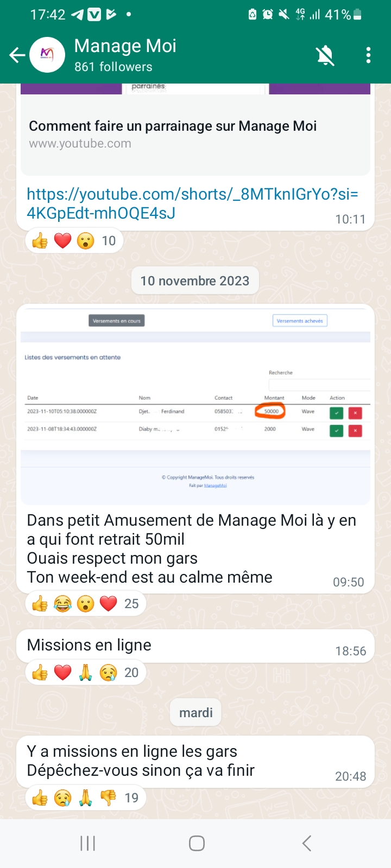Open the parrainage YouTube preview card
This screenshot has height=868, width=391.
195,129
